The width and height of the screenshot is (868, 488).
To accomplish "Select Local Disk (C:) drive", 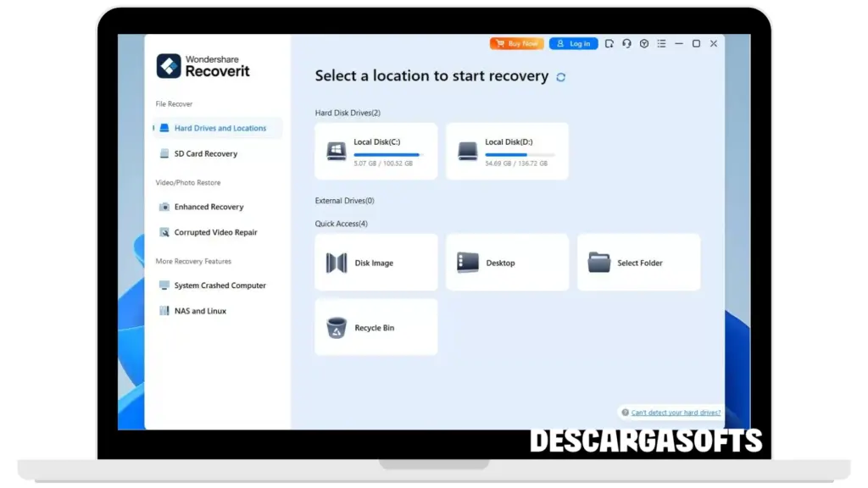I will coord(376,151).
